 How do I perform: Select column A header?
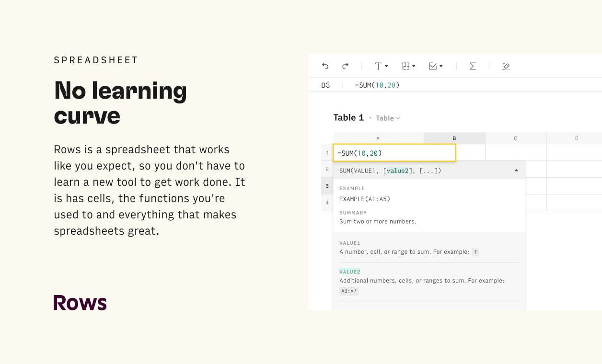coord(378,138)
